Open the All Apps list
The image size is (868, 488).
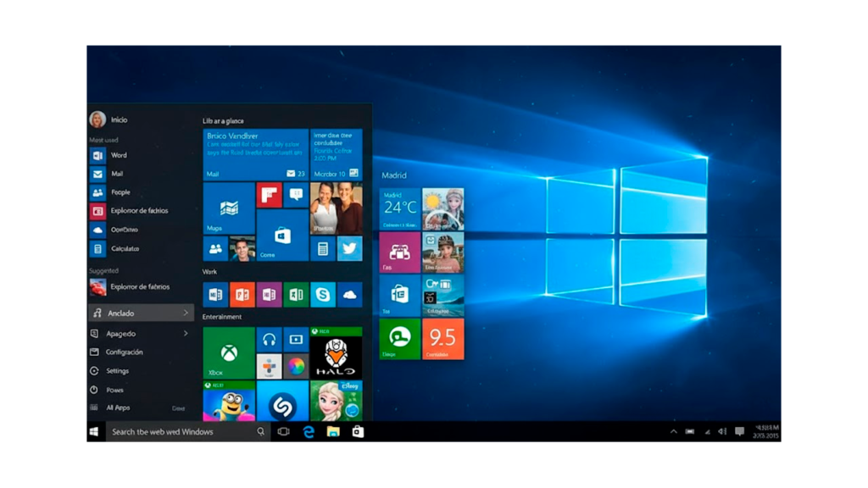pyautogui.click(x=119, y=408)
